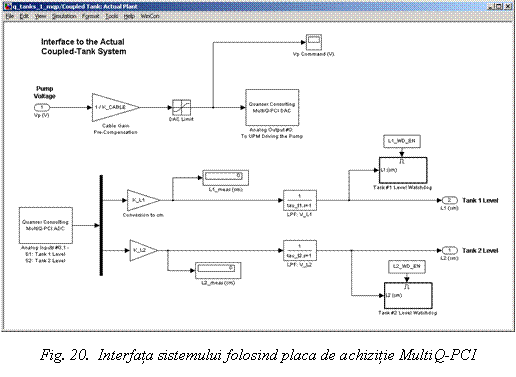Open the Tank #2 Level Watchdog subsystem
The width and height of the screenshot is (516, 377).
(408, 296)
